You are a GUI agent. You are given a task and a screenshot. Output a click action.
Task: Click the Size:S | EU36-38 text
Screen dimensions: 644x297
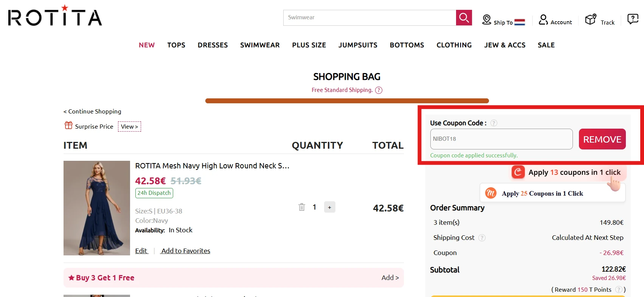[x=159, y=211]
